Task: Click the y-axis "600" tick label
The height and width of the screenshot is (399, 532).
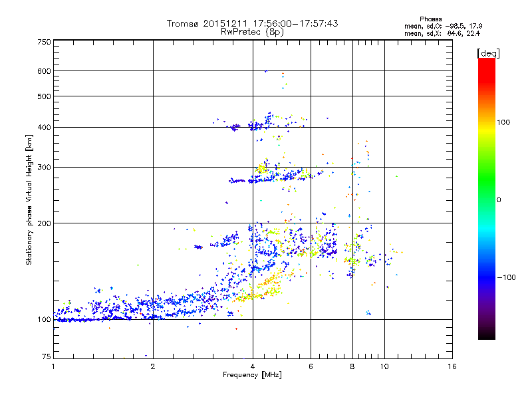Action: 45,71
